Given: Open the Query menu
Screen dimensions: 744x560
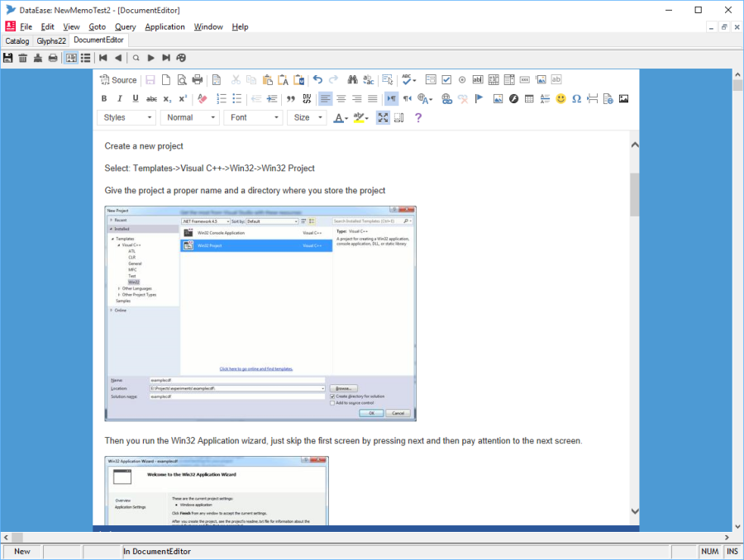Looking at the screenshot, I should (126, 27).
